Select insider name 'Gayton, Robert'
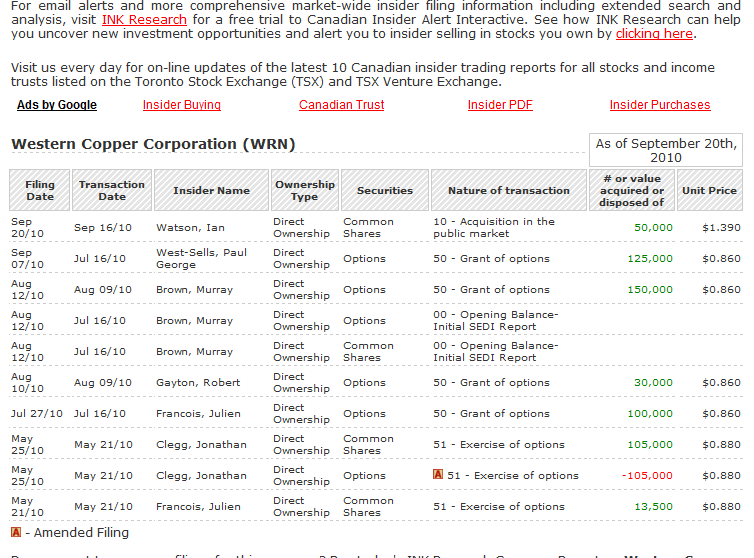This screenshot has height=558, width=754. [198, 382]
